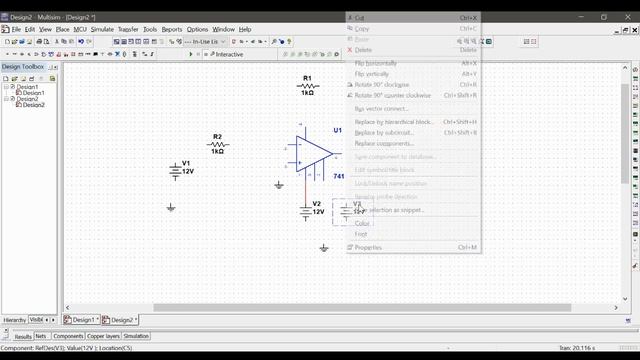Image resolution: width=640 pixels, height=360 pixels.
Task: Select resistor R1 on the schematic
Action: (x=308, y=85)
